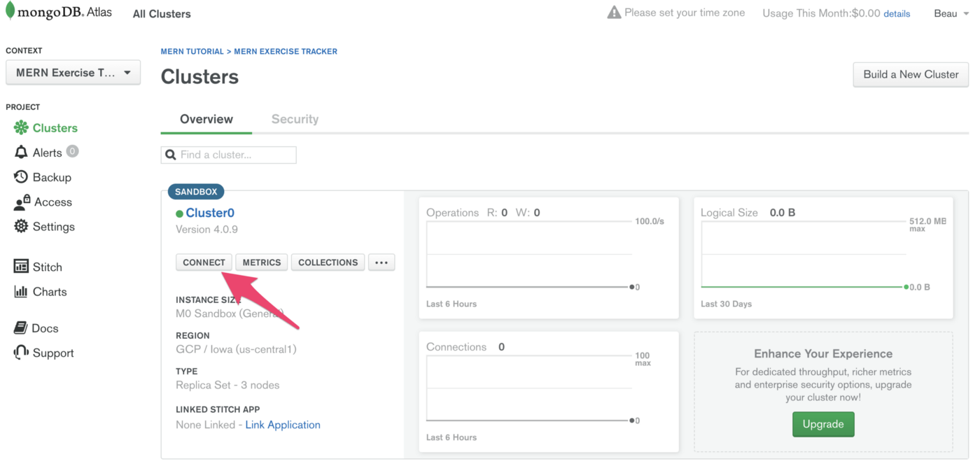
Task: Click the magnifier icon in cluster search
Action: click(171, 155)
